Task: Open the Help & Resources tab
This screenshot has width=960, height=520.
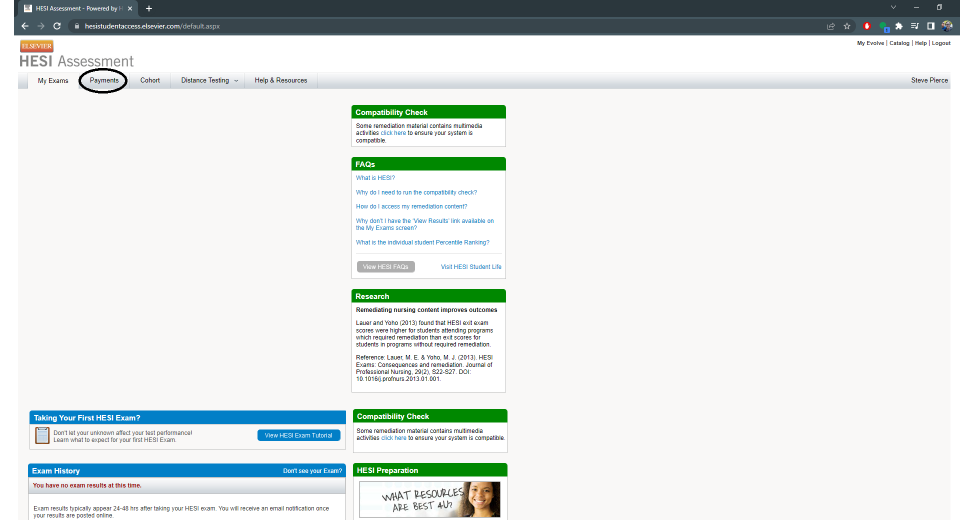Action: [281, 81]
